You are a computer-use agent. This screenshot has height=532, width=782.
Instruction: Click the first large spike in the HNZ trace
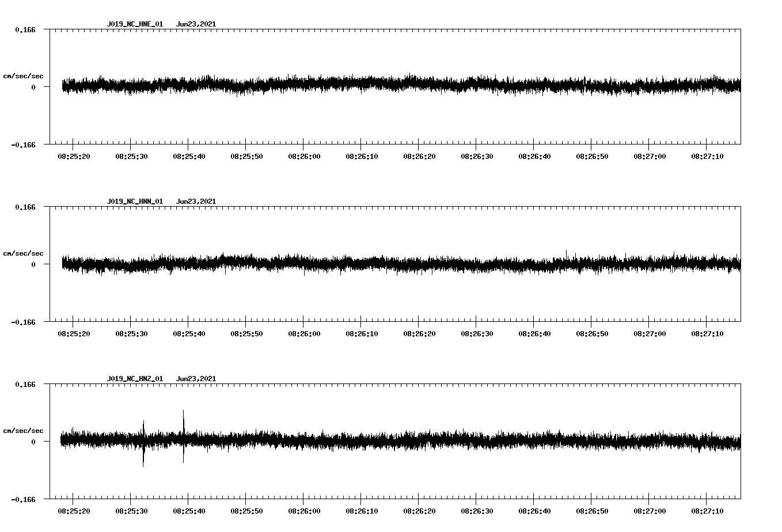click(x=143, y=443)
